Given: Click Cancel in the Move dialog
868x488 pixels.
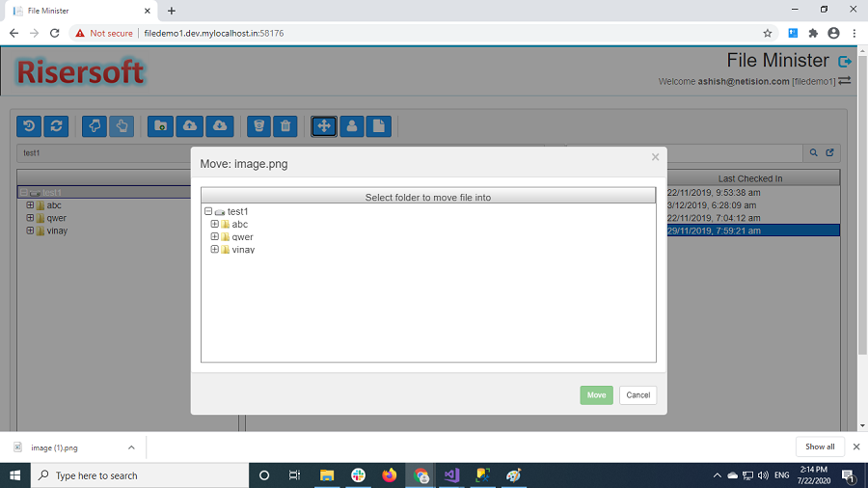Looking at the screenshot, I should coord(637,395).
